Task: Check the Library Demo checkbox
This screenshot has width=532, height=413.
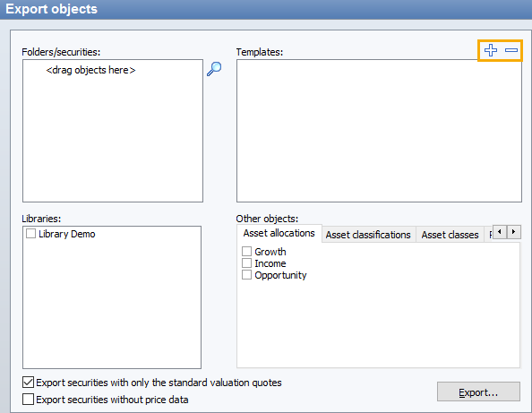Action: 30,234
